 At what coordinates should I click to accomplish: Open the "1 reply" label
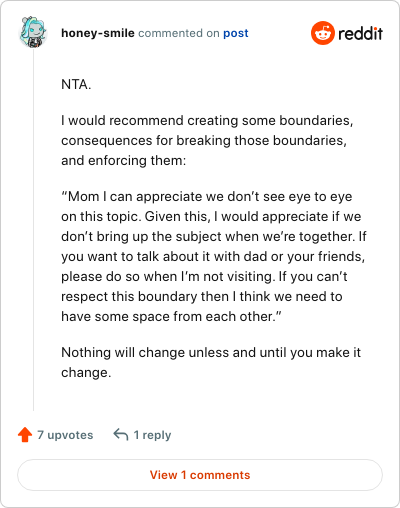152,435
